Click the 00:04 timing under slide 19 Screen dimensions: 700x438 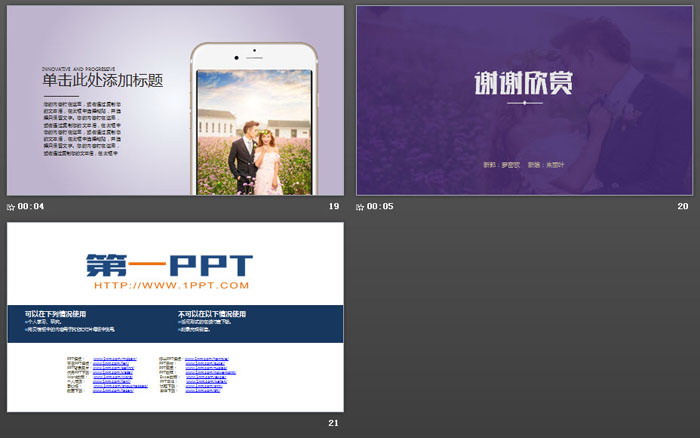point(31,206)
